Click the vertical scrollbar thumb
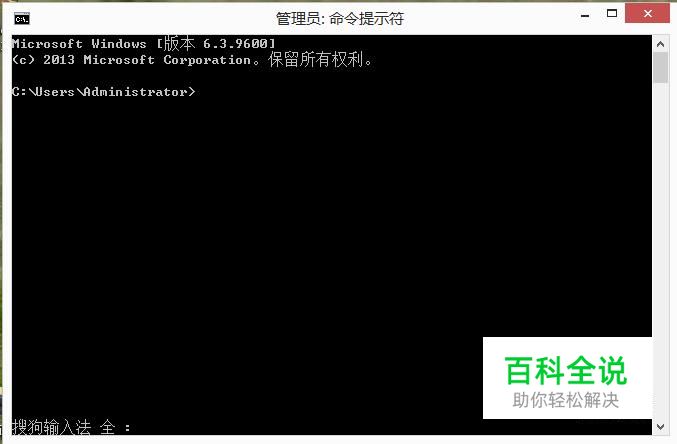The height and width of the screenshot is (444, 677). [660, 68]
